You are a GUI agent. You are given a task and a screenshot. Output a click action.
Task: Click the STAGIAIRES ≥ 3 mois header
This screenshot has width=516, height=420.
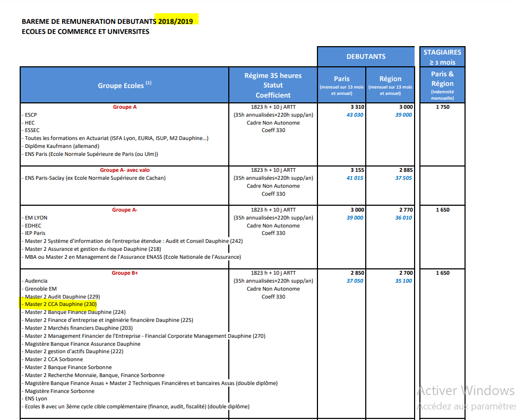tap(442, 57)
